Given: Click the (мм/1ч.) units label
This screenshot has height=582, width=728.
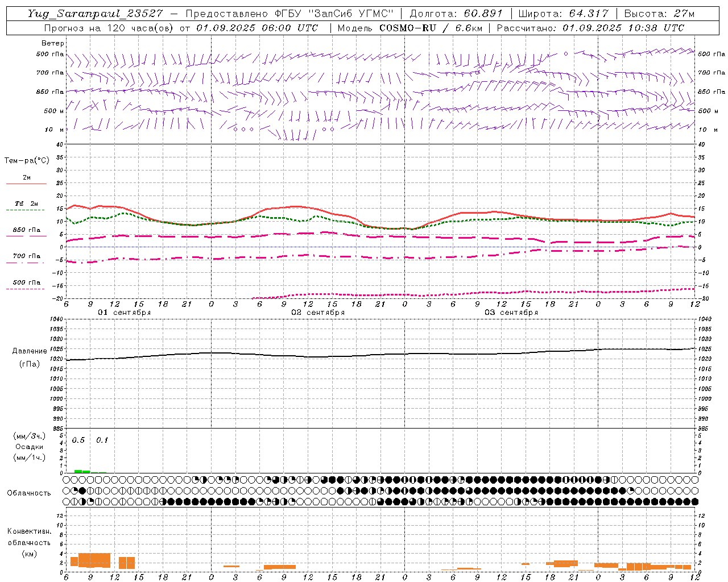Looking at the screenshot, I should point(30,458).
